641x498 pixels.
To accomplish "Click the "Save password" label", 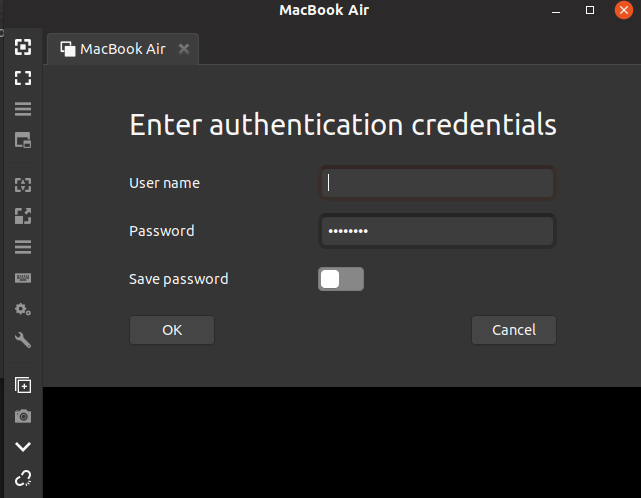I will (179, 279).
